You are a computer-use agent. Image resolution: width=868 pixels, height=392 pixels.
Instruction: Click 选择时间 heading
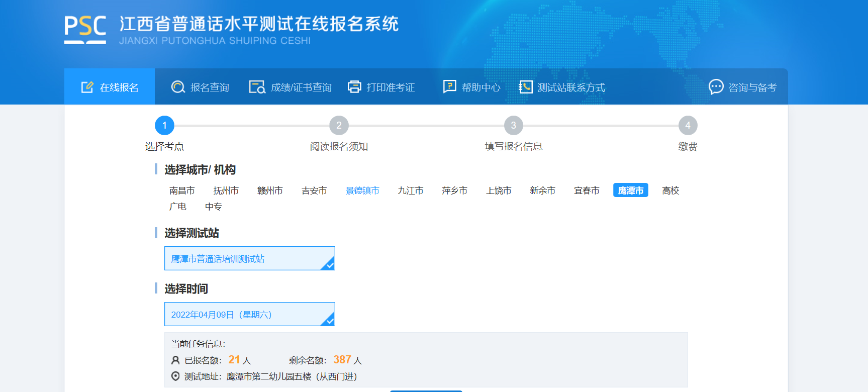pos(186,289)
